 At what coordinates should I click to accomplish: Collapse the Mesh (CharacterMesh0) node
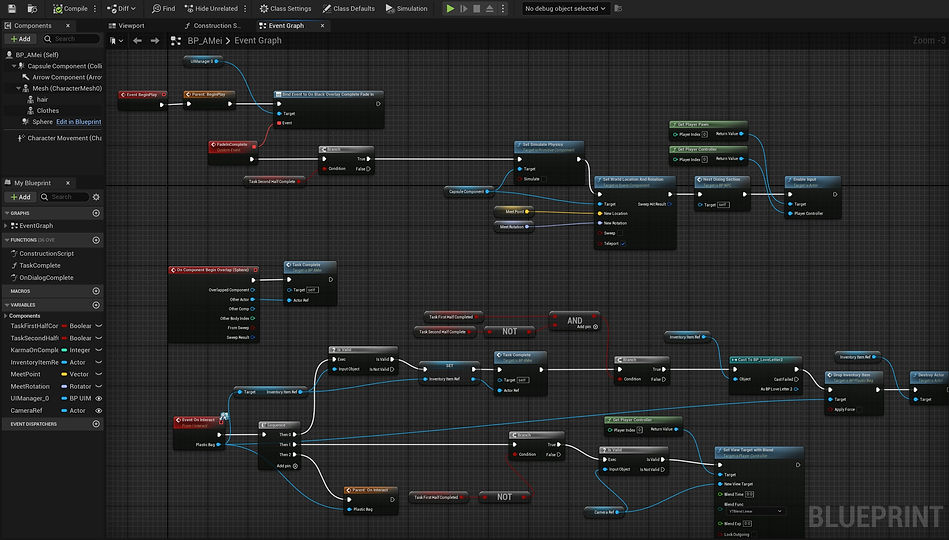pos(18,88)
